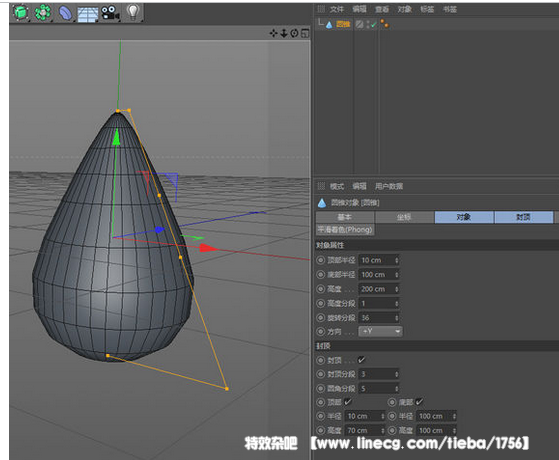The image size is (559, 460).
Task: Open the blue deformer capsule tool
Action: (65, 13)
